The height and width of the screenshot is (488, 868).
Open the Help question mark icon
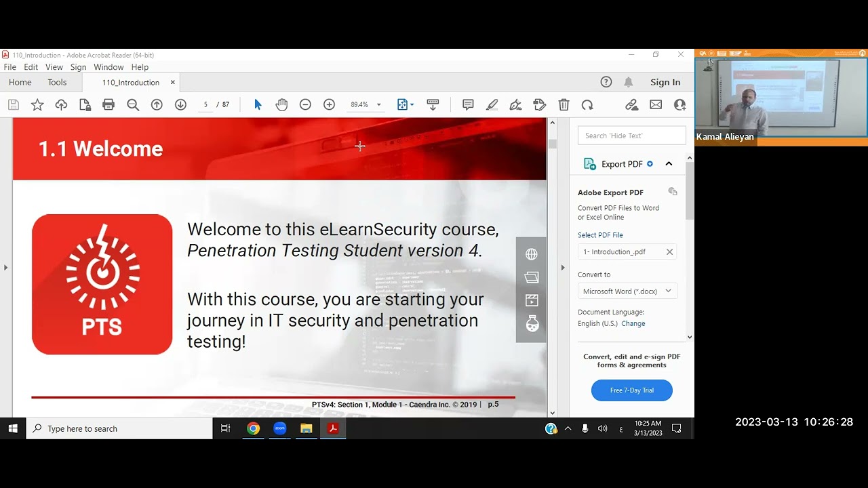pos(606,82)
